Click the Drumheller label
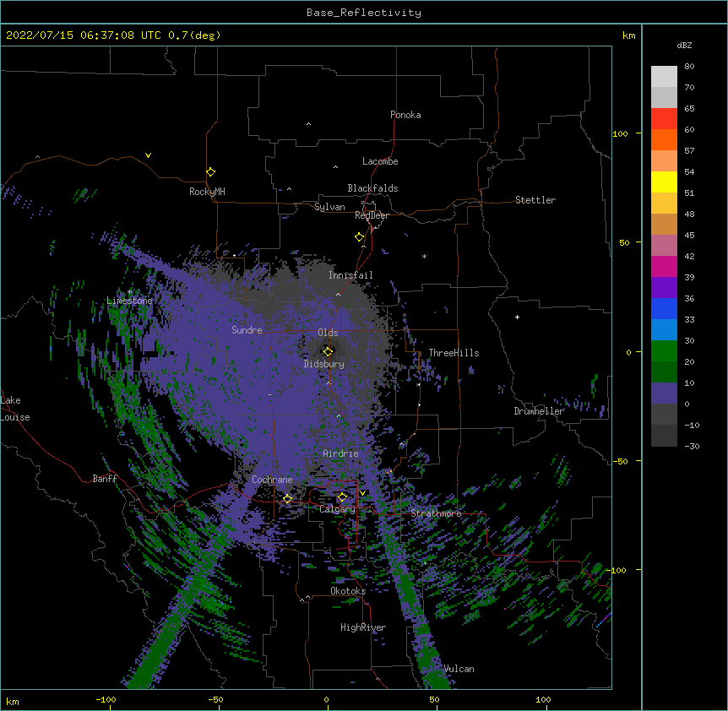This screenshot has width=728, height=711. coord(539,411)
